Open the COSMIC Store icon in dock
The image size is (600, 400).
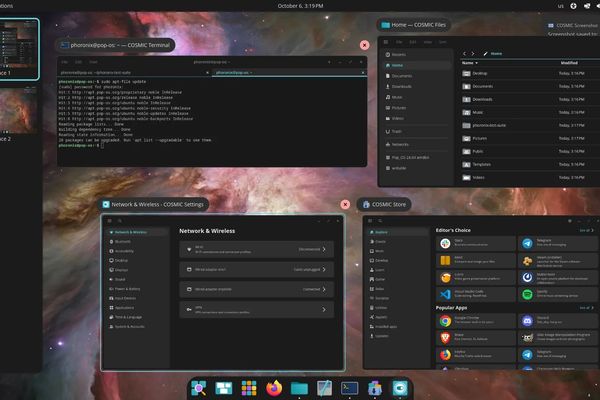click(375, 388)
